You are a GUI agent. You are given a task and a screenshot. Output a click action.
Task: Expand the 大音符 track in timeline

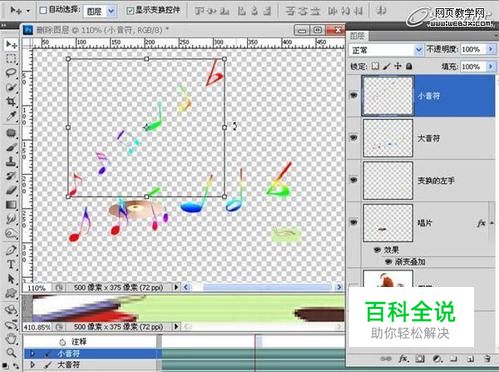(x=33, y=364)
